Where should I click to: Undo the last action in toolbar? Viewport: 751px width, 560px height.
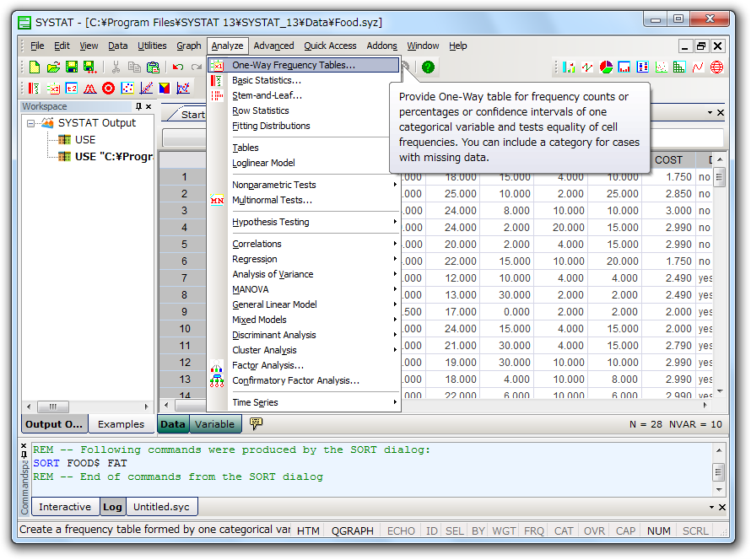[x=178, y=67]
